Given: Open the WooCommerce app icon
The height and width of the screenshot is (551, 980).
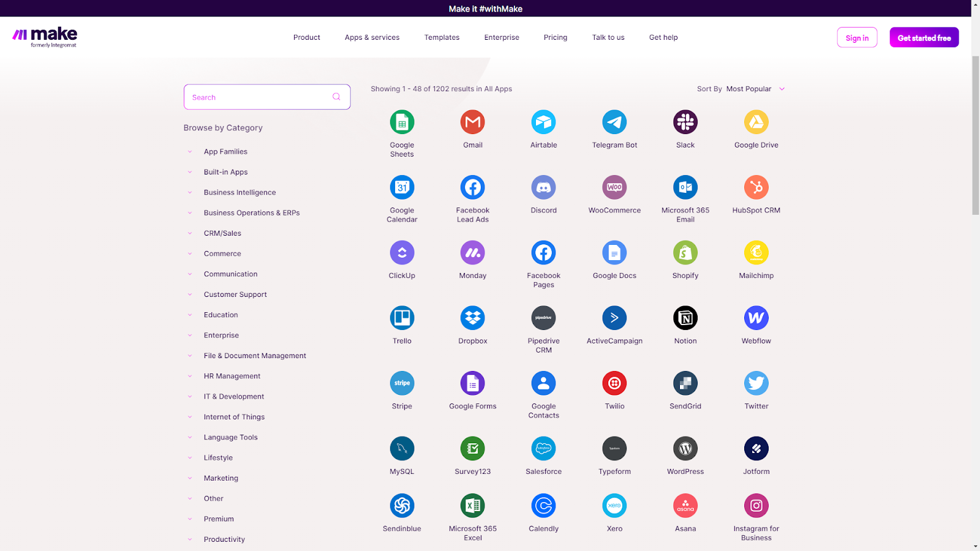Looking at the screenshot, I should pos(614,187).
